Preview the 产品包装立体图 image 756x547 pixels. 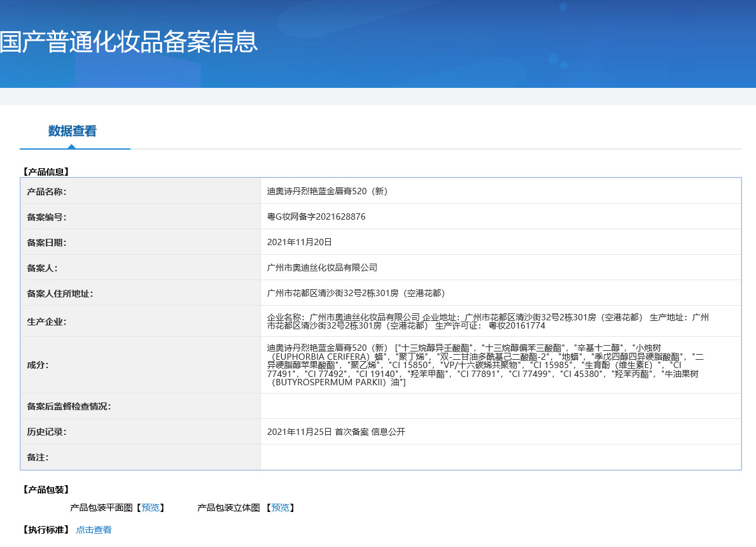tap(280, 508)
